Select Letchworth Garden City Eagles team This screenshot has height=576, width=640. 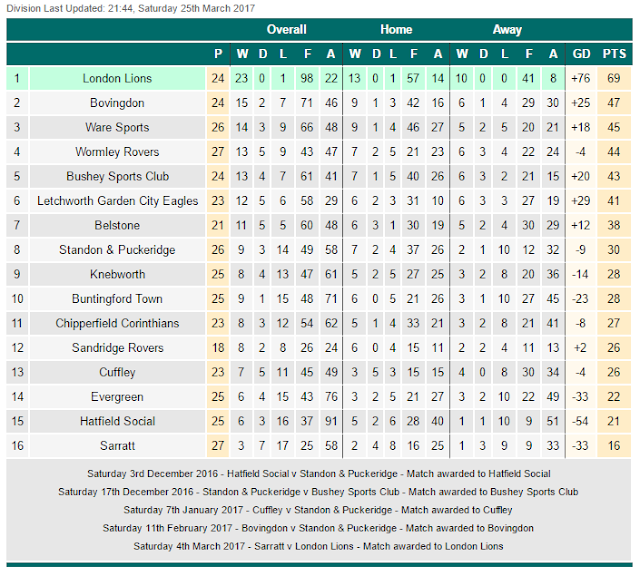[x=116, y=201]
